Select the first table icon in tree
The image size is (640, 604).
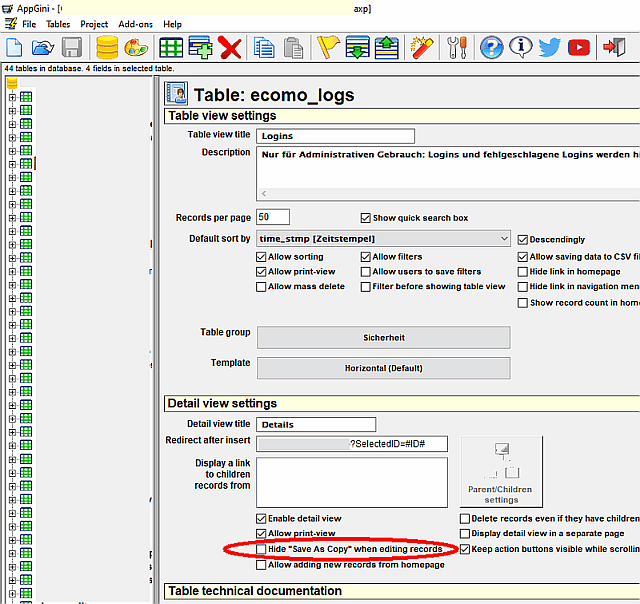(x=26, y=97)
